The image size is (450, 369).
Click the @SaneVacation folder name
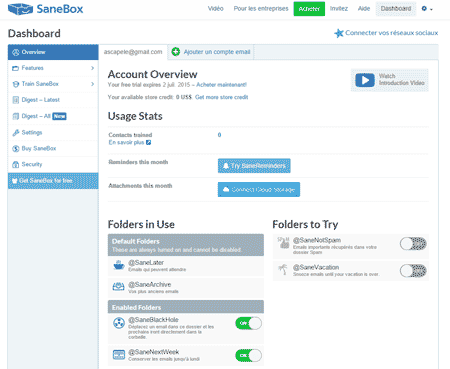point(316,267)
